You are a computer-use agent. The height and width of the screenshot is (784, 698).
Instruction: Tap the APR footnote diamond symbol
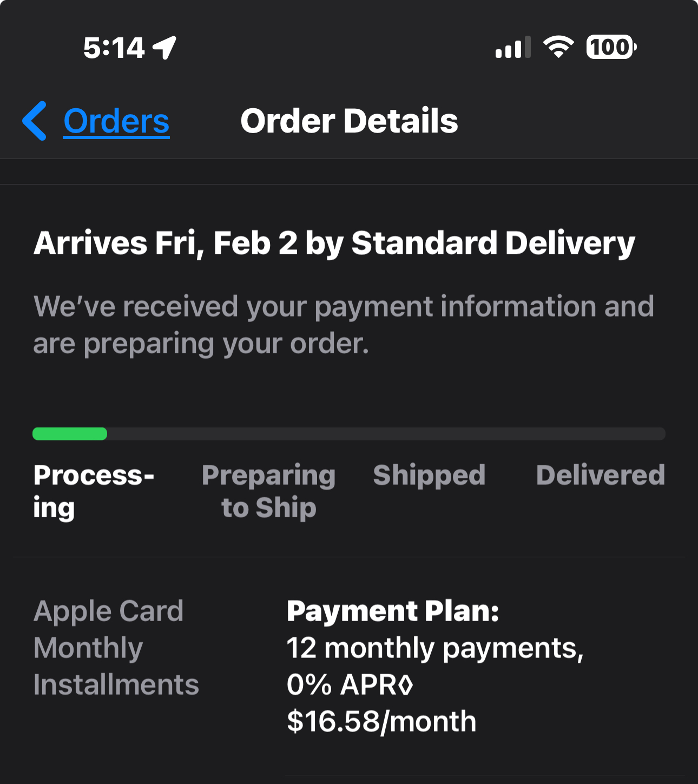404,684
